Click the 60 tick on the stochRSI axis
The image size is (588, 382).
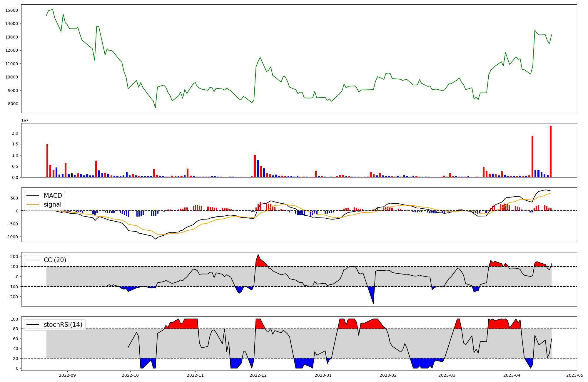coord(16,339)
